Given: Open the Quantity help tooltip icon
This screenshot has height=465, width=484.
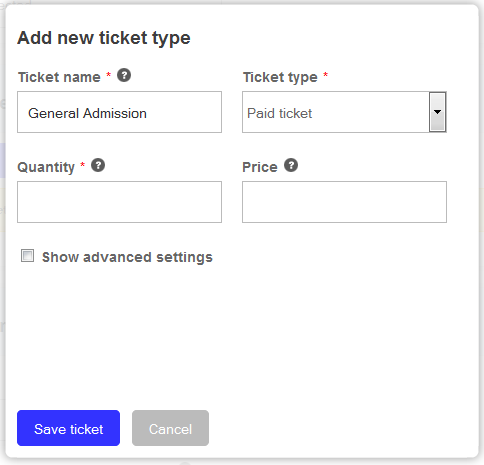Looking at the screenshot, I should (x=98, y=165).
